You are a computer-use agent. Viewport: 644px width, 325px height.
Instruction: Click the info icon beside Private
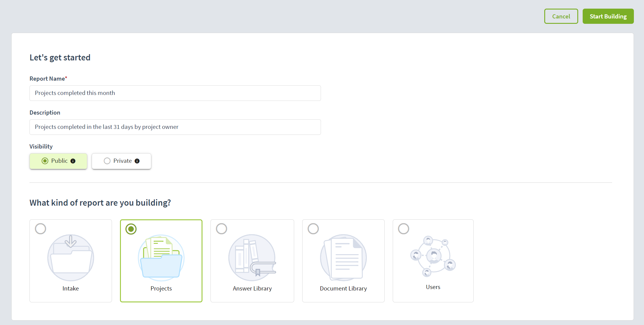(137, 161)
